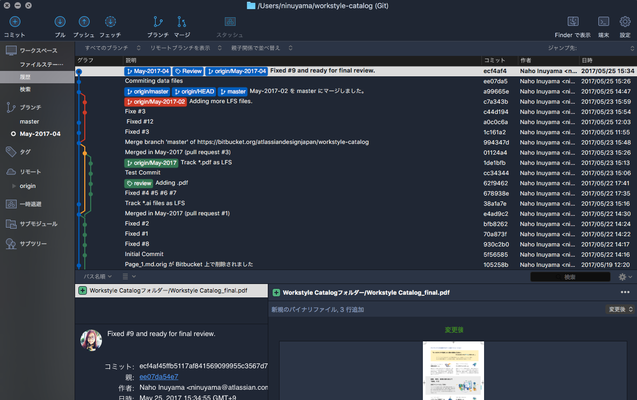
Task: Click the gear icon beside search field
Action: [622, 277]
